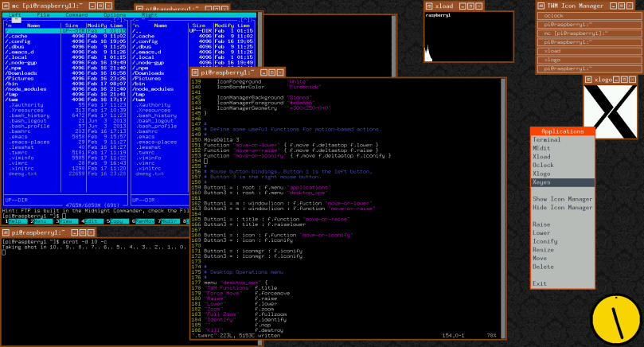Select Delete in the Applications menu
The image size is (644, 347).
pyautogui.click(x=562, y=267)
